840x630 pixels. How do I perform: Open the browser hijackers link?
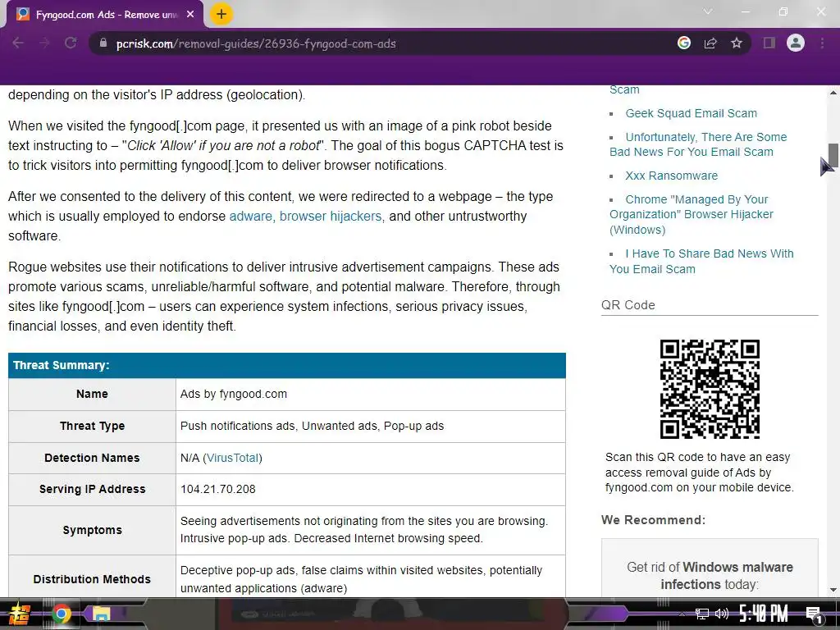pyautogui.click(x=331, y=217)
